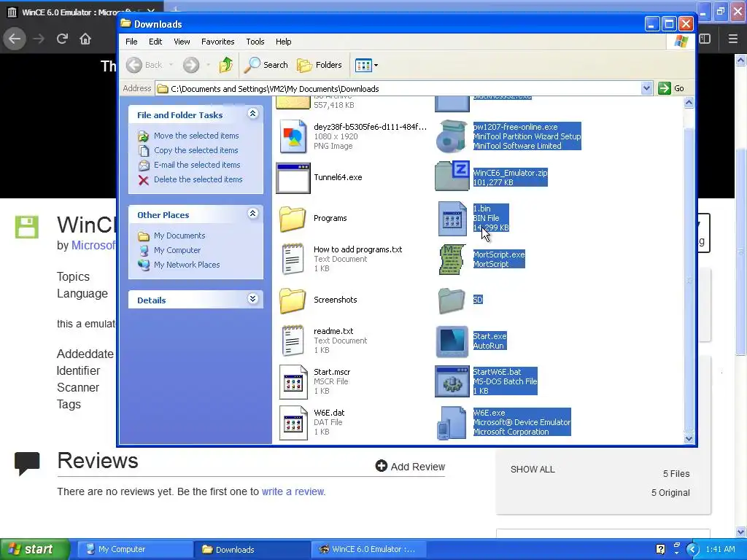The image size is (747, 560).
Task: Click the file list scroll down arrow
Action: tap(689, 438)
